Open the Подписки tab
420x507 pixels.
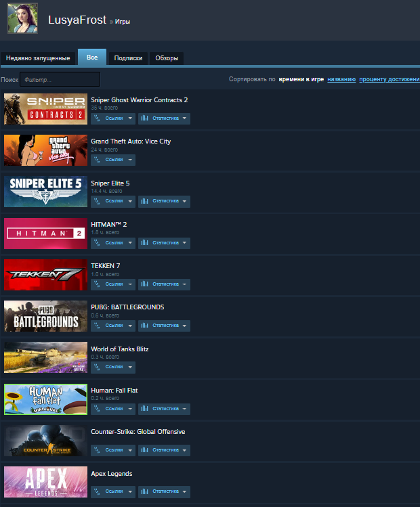click(128, 58)
